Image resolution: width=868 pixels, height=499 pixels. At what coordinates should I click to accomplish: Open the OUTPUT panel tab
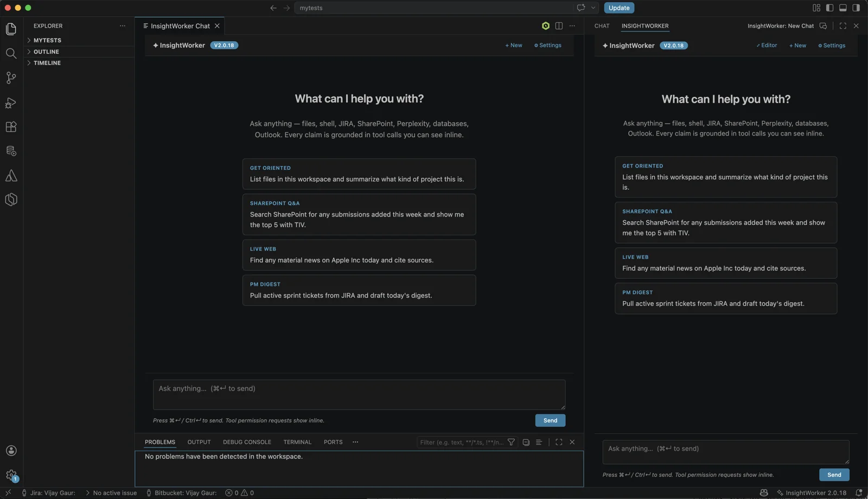point(199,442)
